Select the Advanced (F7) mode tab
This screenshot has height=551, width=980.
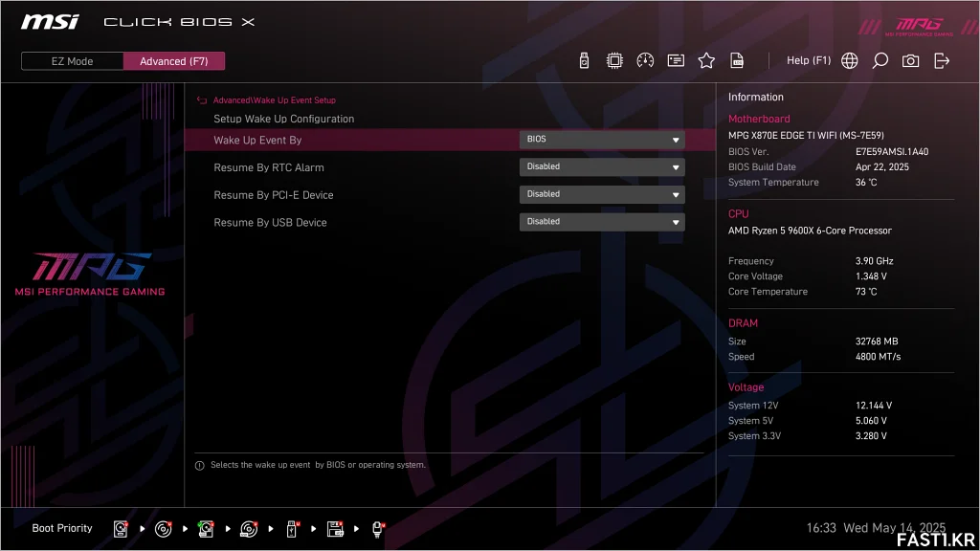click(x=174, y=61)
